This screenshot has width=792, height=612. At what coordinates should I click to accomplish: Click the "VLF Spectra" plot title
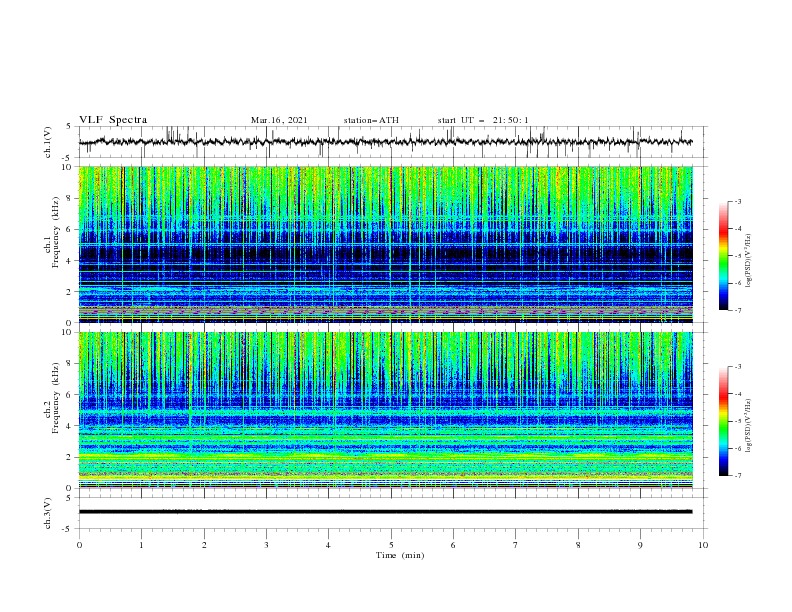tap(113, 120)
